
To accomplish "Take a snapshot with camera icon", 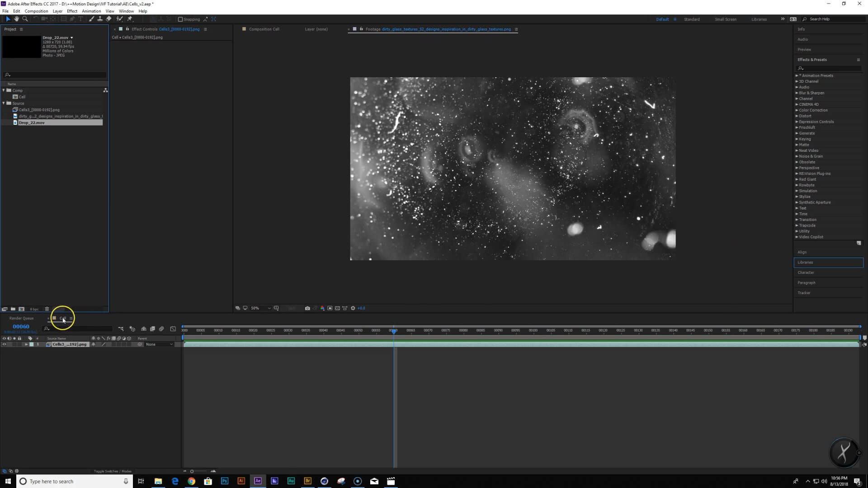I will click(x=307, y=308).
